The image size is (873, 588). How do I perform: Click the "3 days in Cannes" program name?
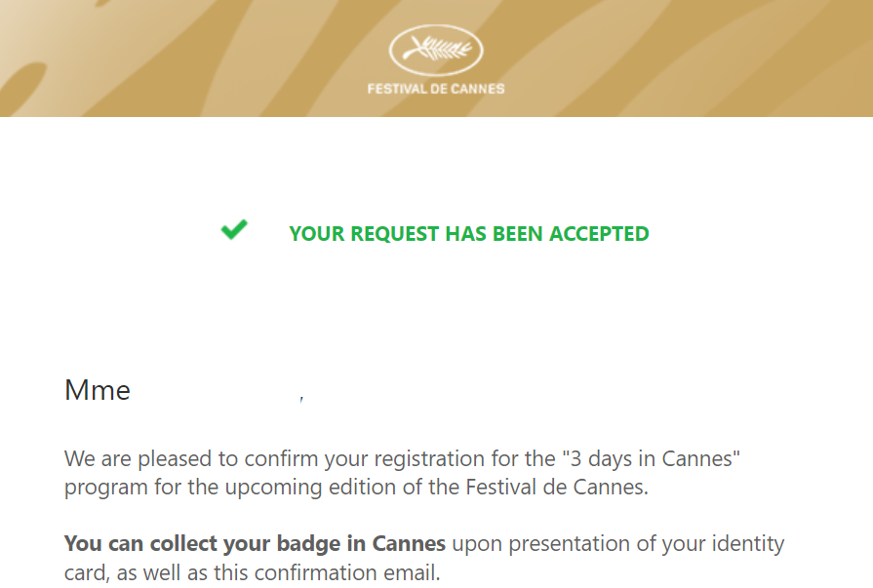[649, 458]
